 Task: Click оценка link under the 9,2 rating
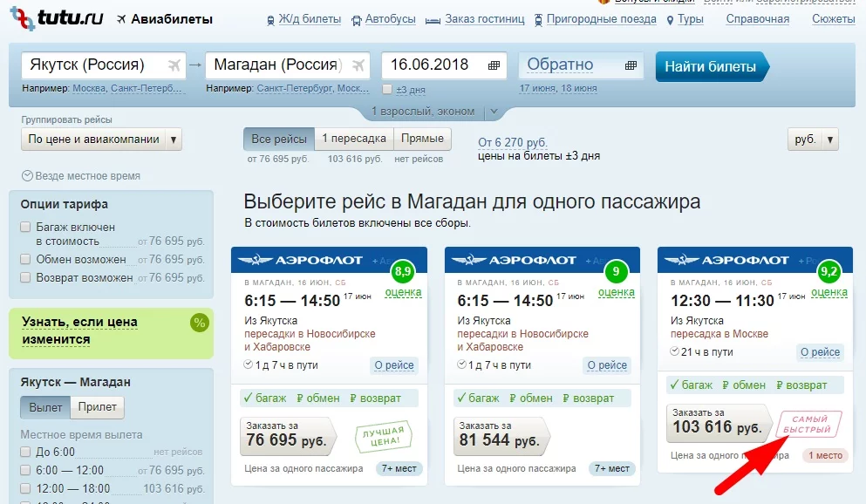(829, 292)
